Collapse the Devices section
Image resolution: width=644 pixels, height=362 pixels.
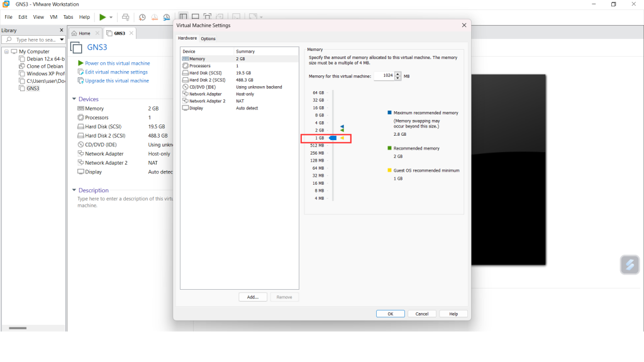(74, 99)
